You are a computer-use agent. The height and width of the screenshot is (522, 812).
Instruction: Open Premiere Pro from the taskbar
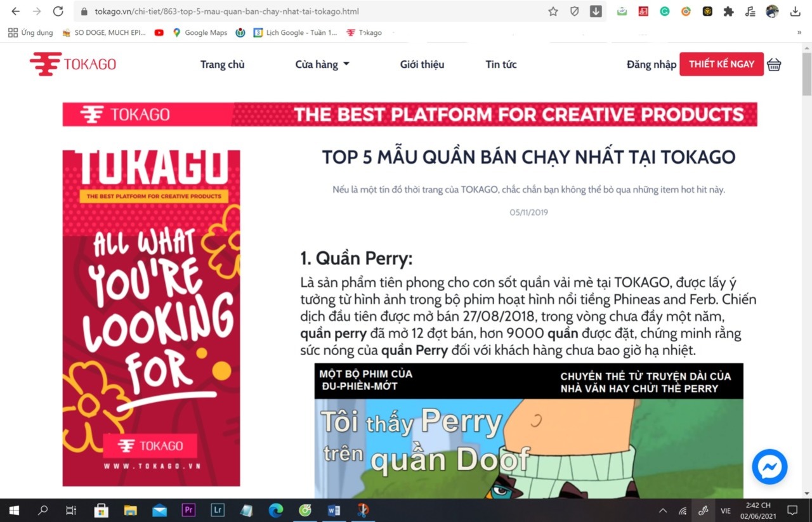point(188,510)
